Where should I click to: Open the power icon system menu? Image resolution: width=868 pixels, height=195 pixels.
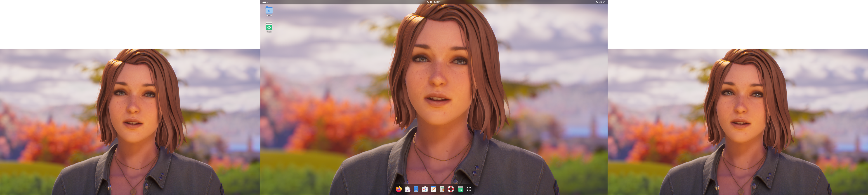click(x=604, y=2)
